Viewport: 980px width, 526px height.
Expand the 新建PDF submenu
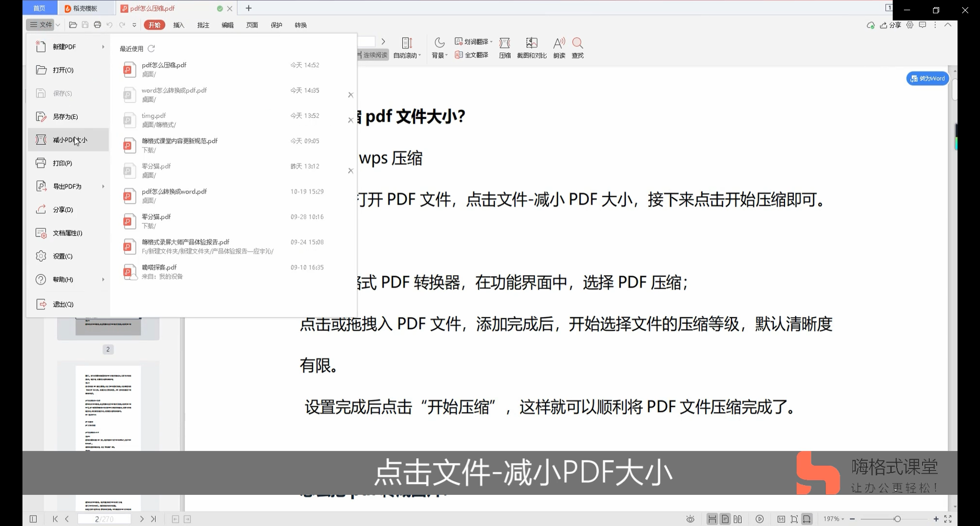pyautogui.click(x=103, y=46)
